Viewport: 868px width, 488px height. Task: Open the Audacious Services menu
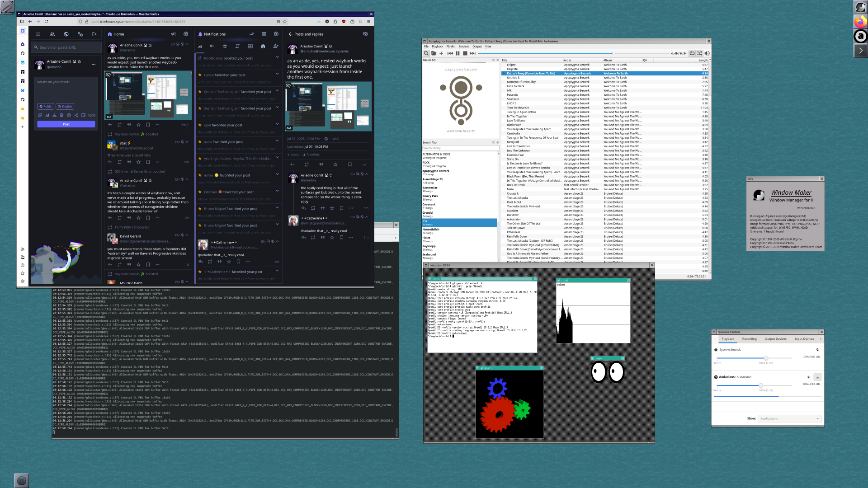point(464,47)
